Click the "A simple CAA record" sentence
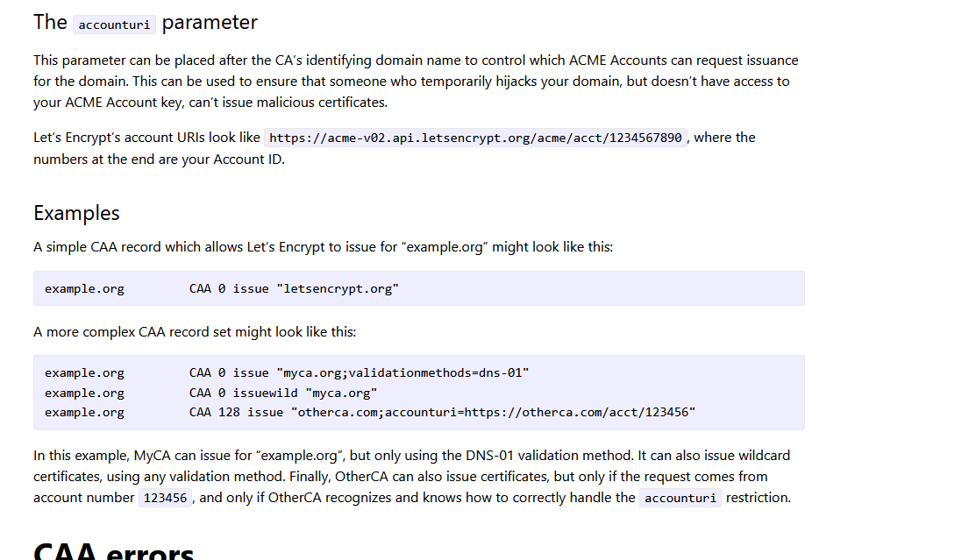The width and height of the screenshot is (976, 560). click(x=323, y=247)
